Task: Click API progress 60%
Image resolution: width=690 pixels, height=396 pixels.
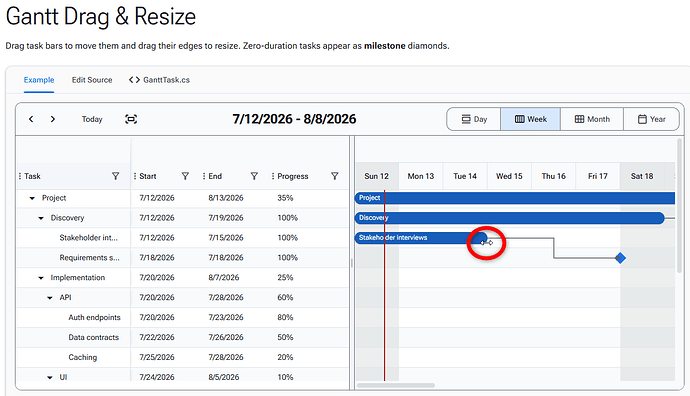Action: coord(285,297)
